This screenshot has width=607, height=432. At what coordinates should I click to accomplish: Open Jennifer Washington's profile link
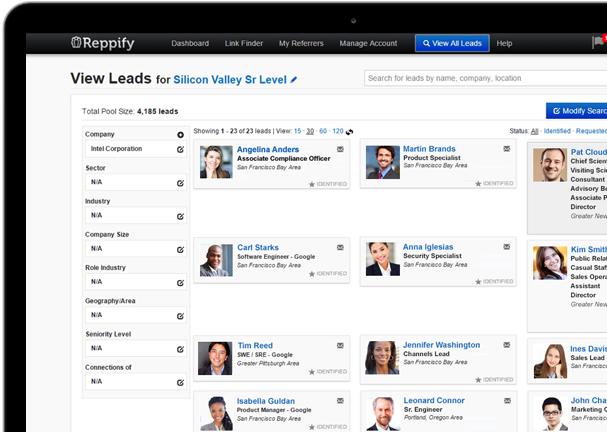coord(441,345)
